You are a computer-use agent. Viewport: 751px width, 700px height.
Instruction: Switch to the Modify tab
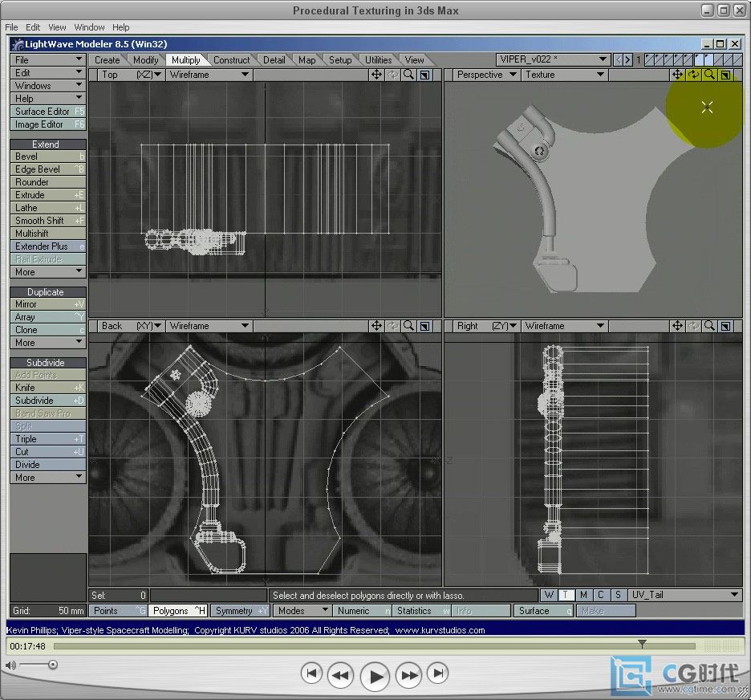[x=145, y=60]
